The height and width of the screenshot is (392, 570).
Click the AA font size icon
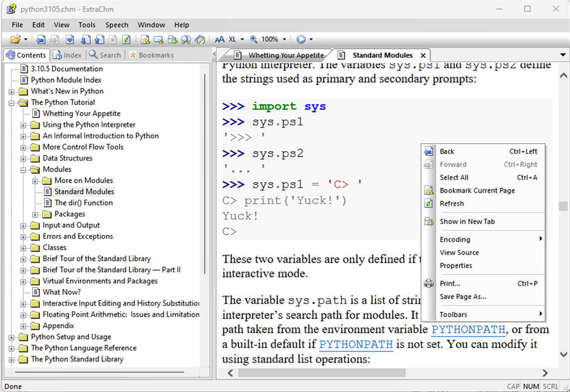coord(220,39)
